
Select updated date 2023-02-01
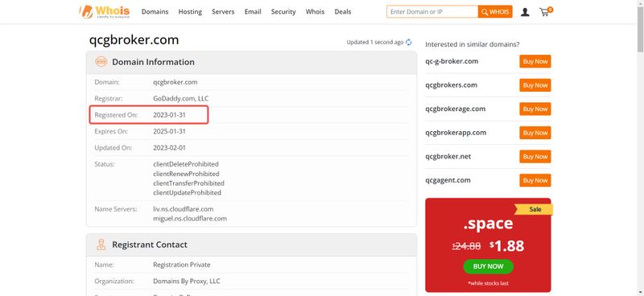(169, 148)
